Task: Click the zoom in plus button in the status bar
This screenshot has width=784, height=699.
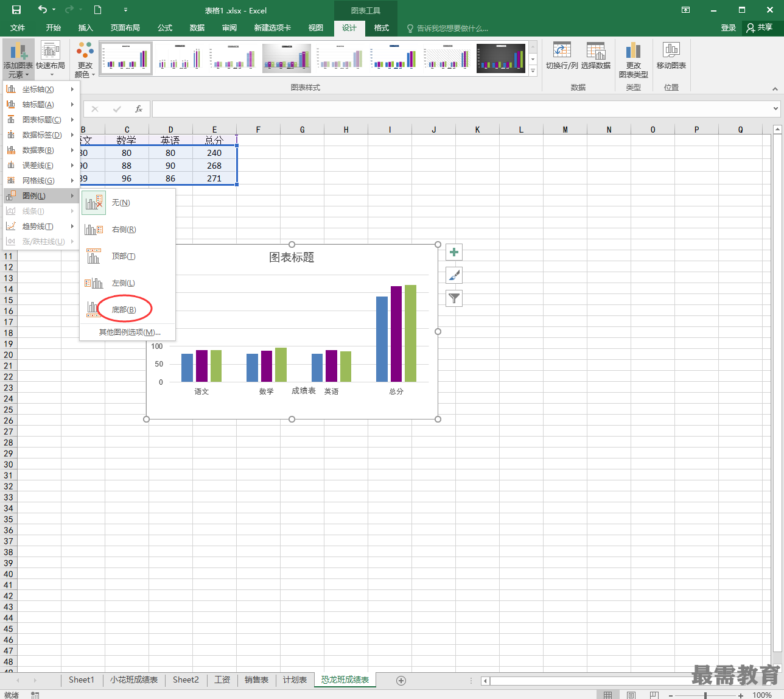Action: point(741,695)
